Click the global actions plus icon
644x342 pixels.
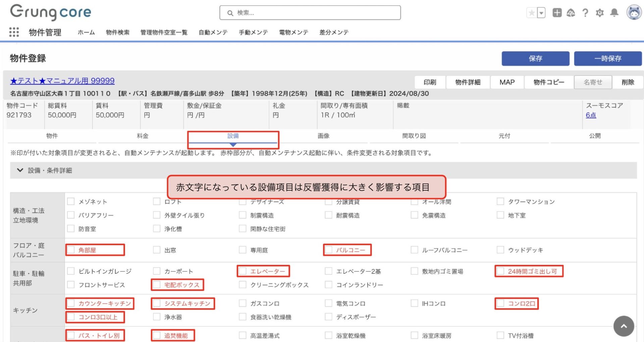point(557,13)
